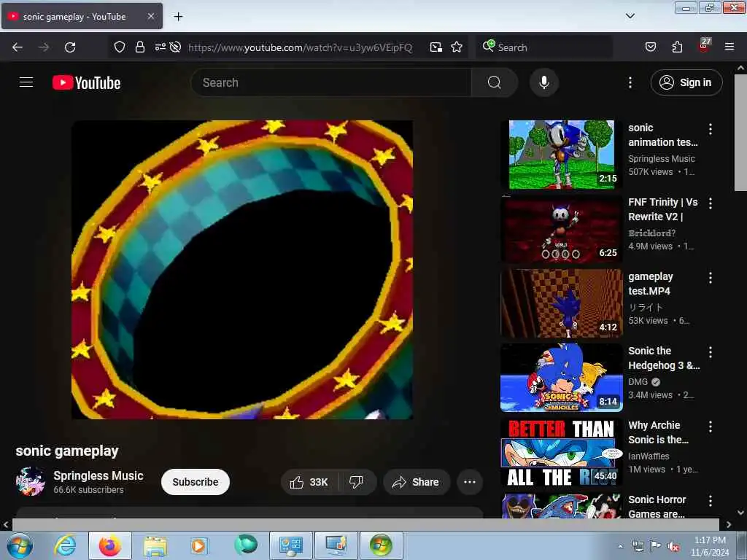This screenshot has height=560, width=747.
Task: Open site permissions icon in address bar
Action: pyautogui.click(x=160, y=47)
